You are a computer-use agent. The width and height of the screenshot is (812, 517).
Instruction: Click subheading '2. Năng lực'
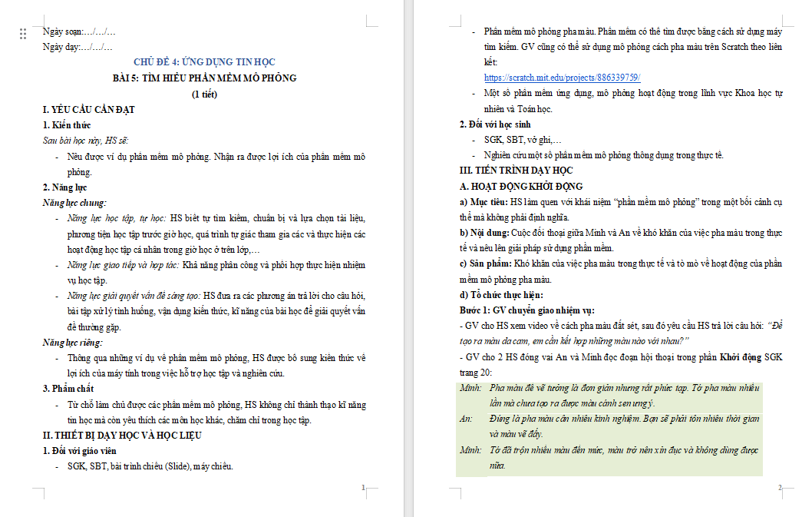click(64, 187)
